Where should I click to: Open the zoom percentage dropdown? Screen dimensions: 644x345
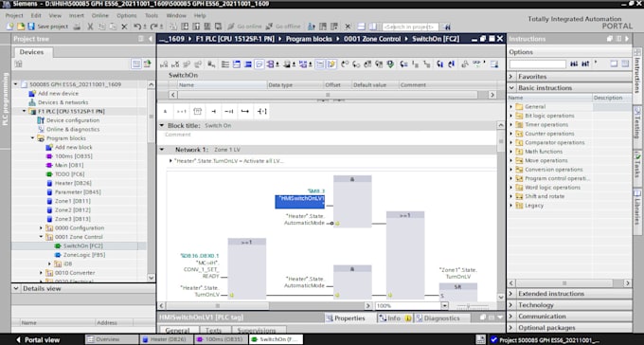tap(444, 306)
